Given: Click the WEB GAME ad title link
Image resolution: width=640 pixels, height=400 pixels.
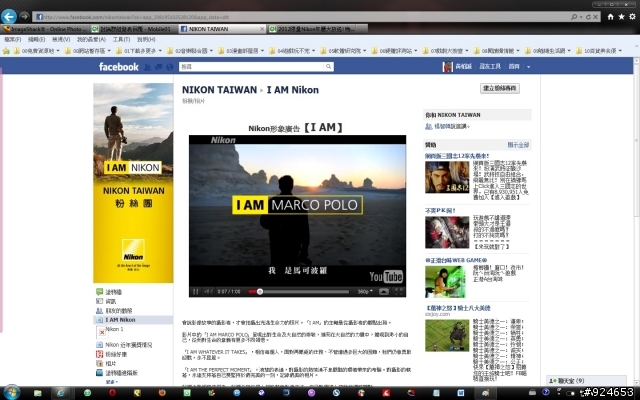Looking at the screenshot, I should 456,260.
